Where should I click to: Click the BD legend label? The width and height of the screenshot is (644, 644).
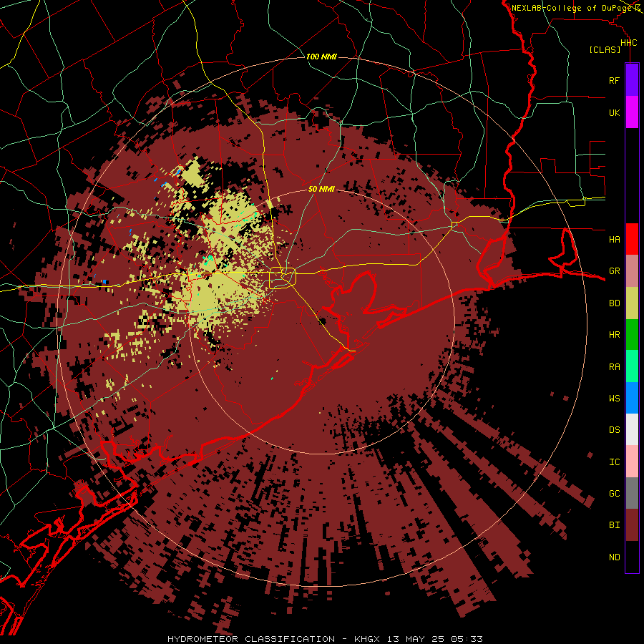pyautogui.click(x=614, y=303)
